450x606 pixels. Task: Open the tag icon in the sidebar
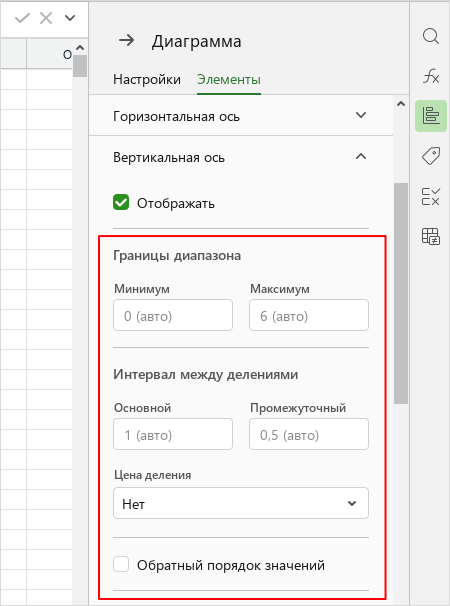pyautogui.click(x=431, y=156)
